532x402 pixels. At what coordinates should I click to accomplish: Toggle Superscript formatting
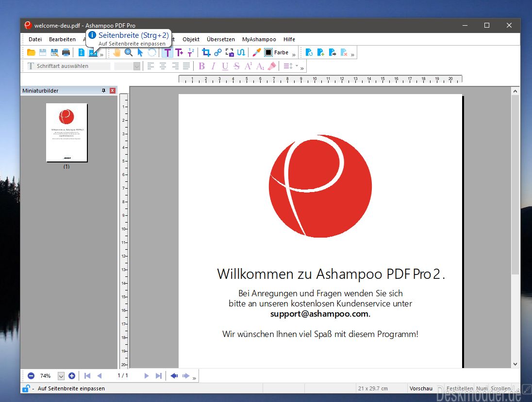(249, 66)
